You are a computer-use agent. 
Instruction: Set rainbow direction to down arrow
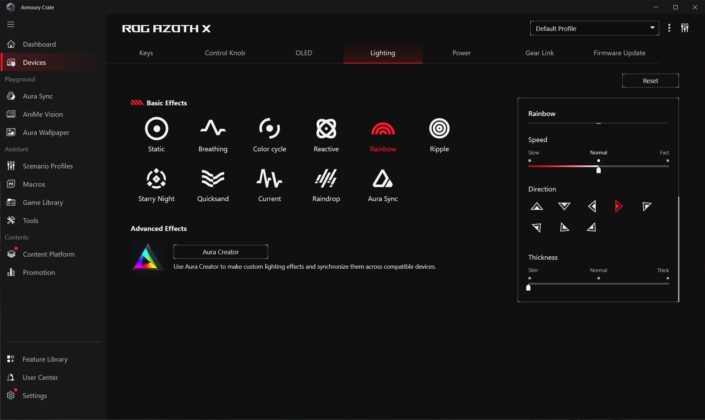click(x=564, y=206)
